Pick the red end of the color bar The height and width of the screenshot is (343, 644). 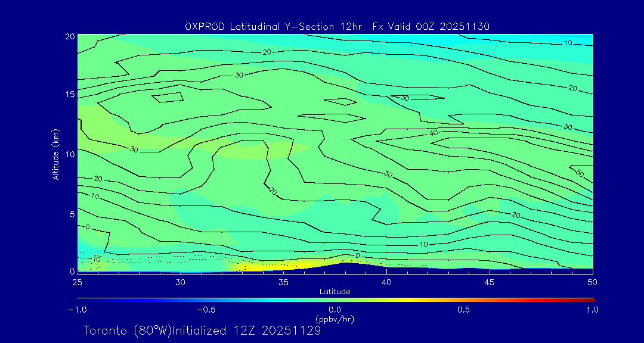click(590, 300)
